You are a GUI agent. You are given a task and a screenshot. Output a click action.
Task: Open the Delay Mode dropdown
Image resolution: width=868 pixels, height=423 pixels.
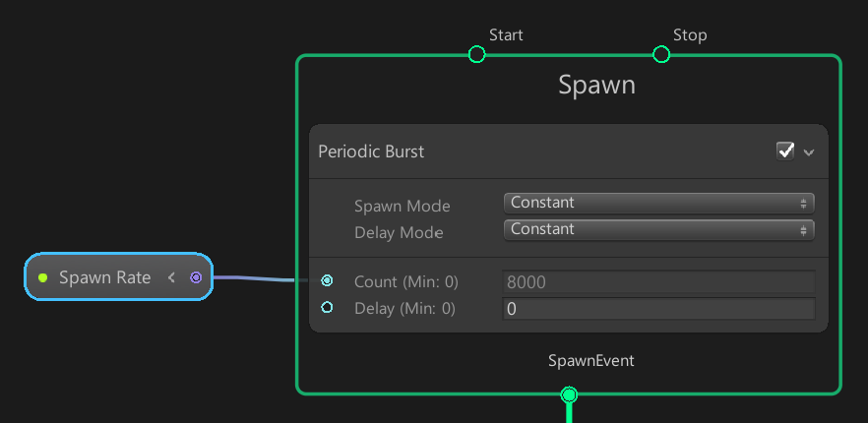click(658, 229)
